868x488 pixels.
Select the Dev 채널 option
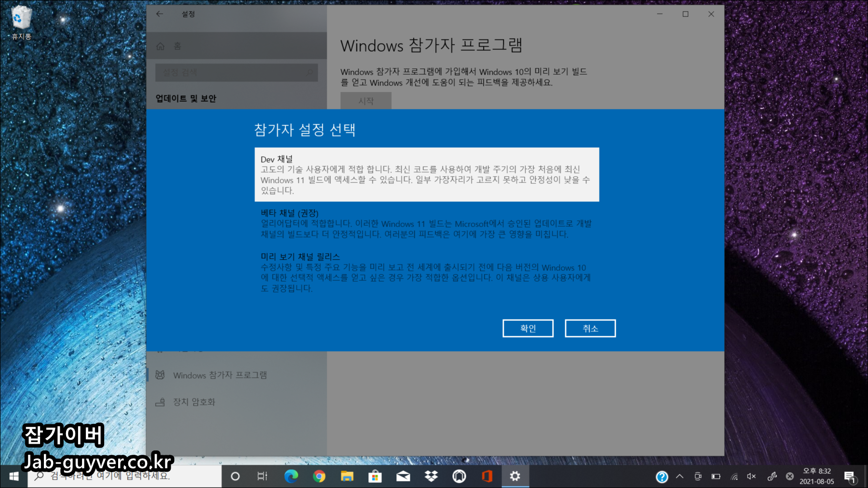(427, 174)
